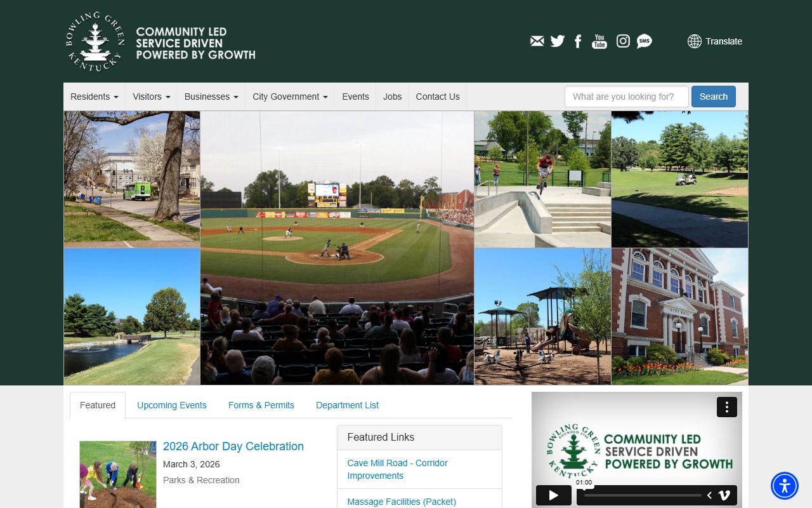This screenshot has height=508, width=812.
Task: Click the video progress bar
Action: point(642,495)
